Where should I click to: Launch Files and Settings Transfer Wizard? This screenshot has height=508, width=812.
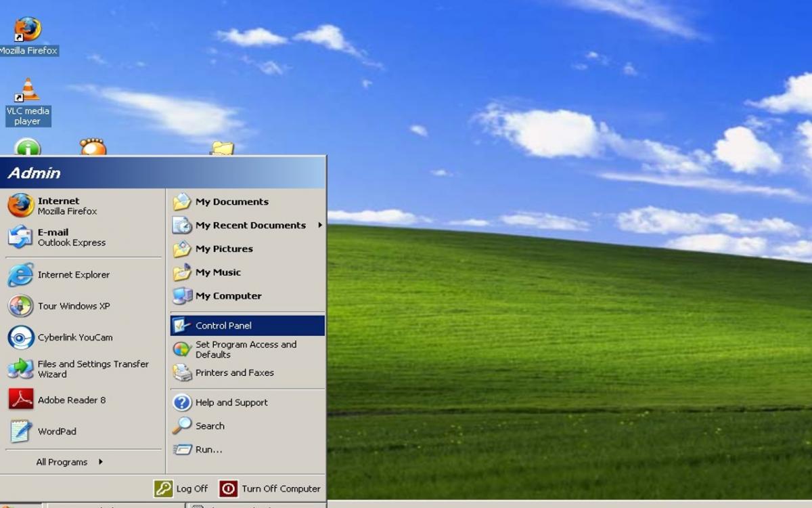[84, 369]
